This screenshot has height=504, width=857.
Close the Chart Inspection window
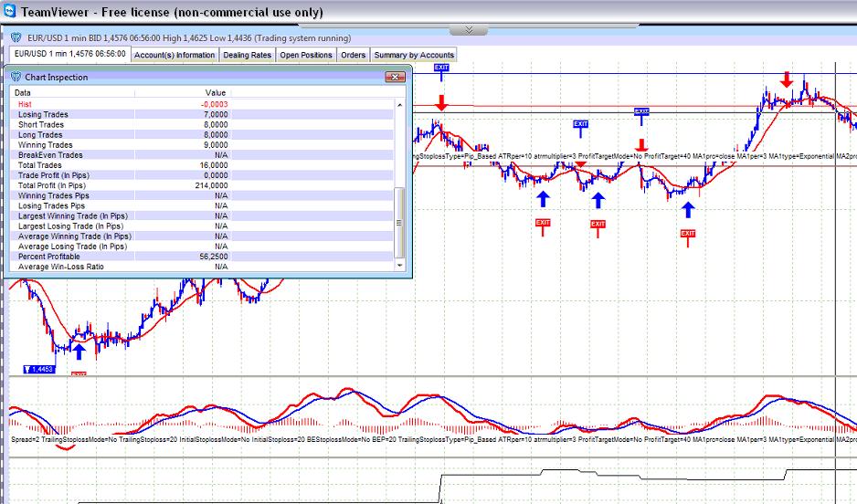pyautogui.click(x=395, y=78)
